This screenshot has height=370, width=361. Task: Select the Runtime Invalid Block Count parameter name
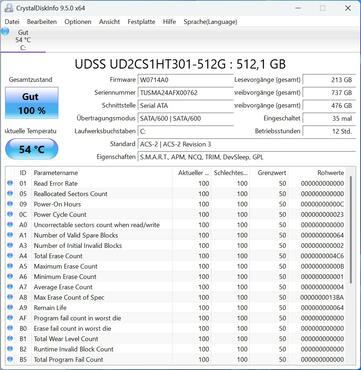point(74,349)
